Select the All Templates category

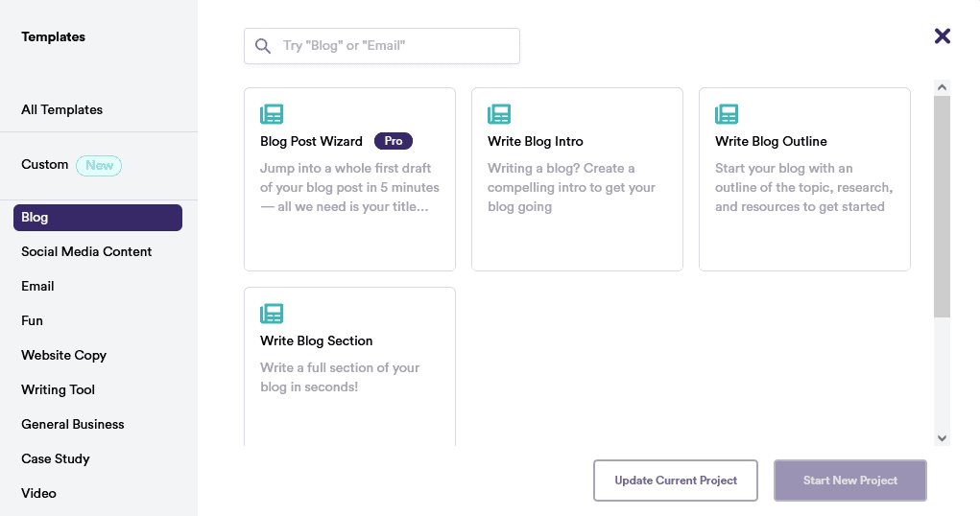62,109
